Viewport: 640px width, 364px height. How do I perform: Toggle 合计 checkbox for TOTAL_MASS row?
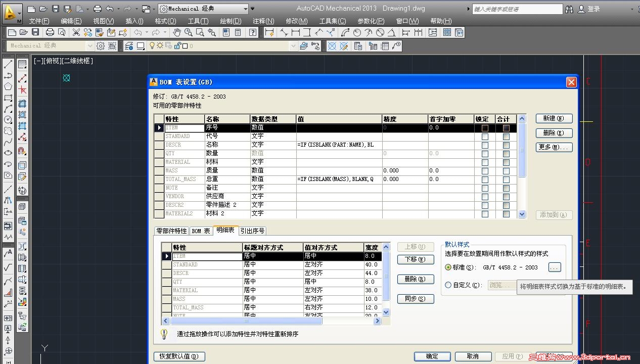(506, 179)
